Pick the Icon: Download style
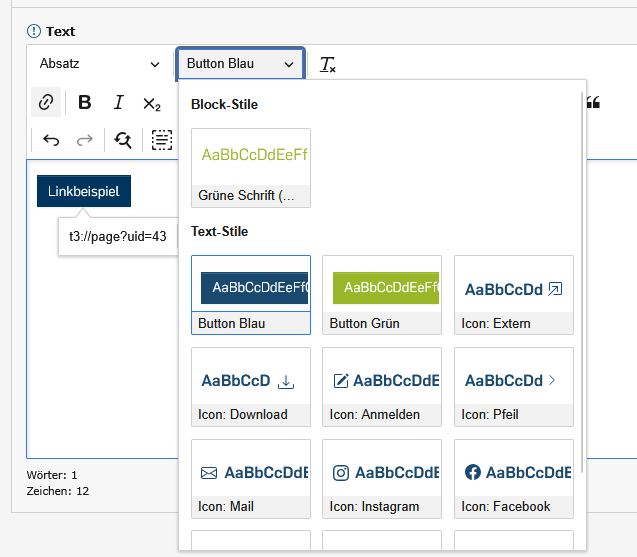Screen dimensions: 637x557 (251, 385)
